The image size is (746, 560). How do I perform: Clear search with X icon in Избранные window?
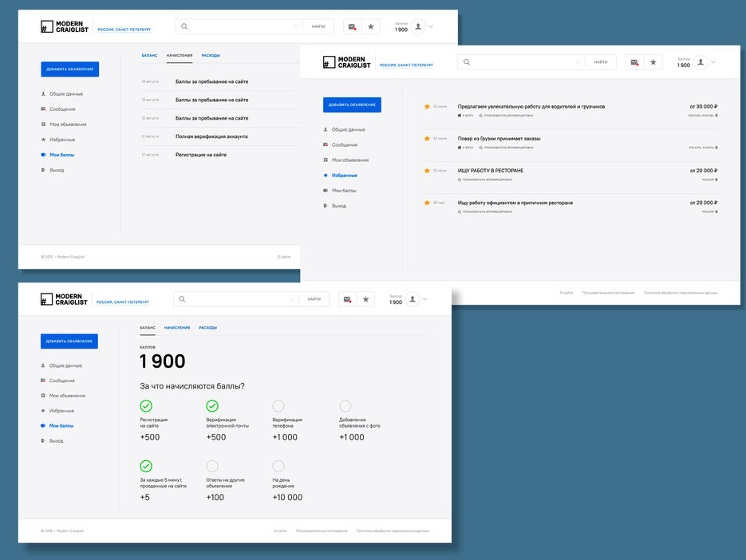click(x=578, y=62)
